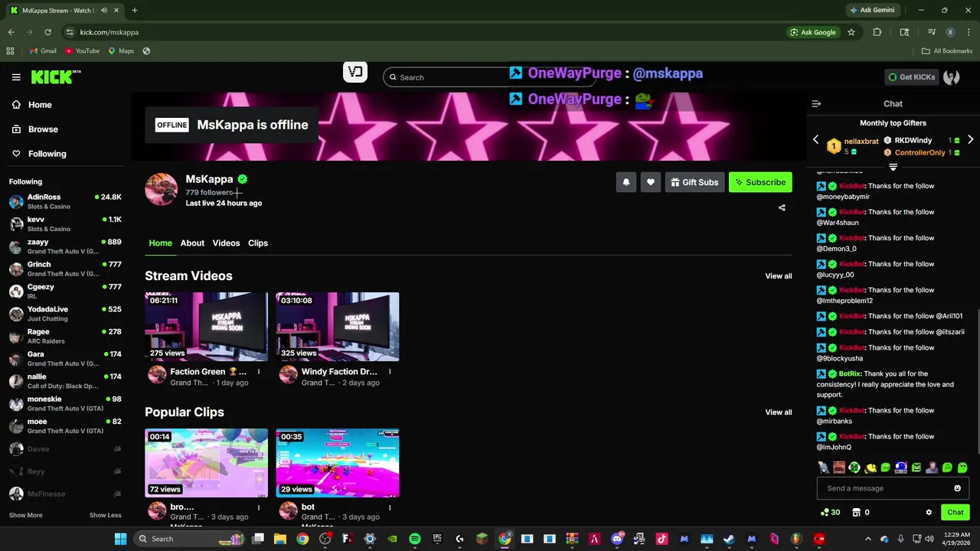
Task: Click the Get KICKs button
Action: tap(911, 77)
